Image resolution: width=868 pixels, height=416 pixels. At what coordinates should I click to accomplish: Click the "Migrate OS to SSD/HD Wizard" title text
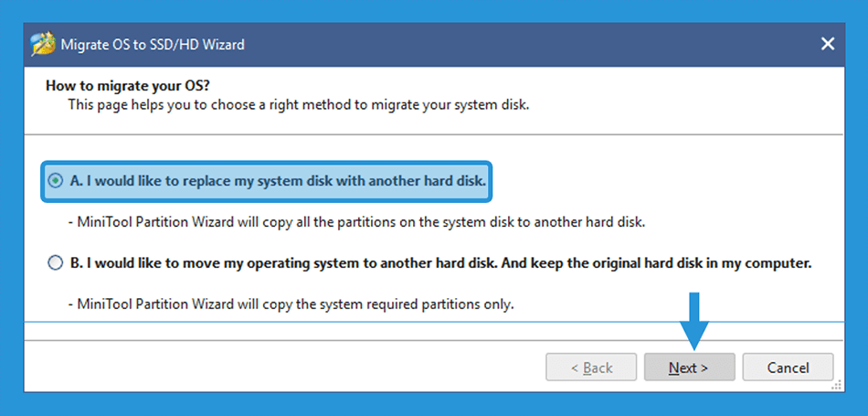[153, 44]
